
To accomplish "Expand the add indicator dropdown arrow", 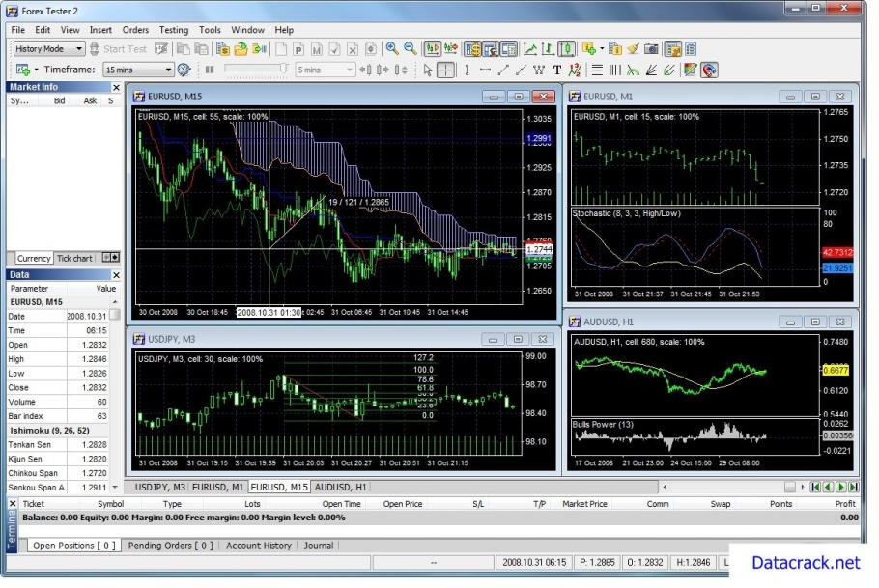I will [x=602, y=48].
